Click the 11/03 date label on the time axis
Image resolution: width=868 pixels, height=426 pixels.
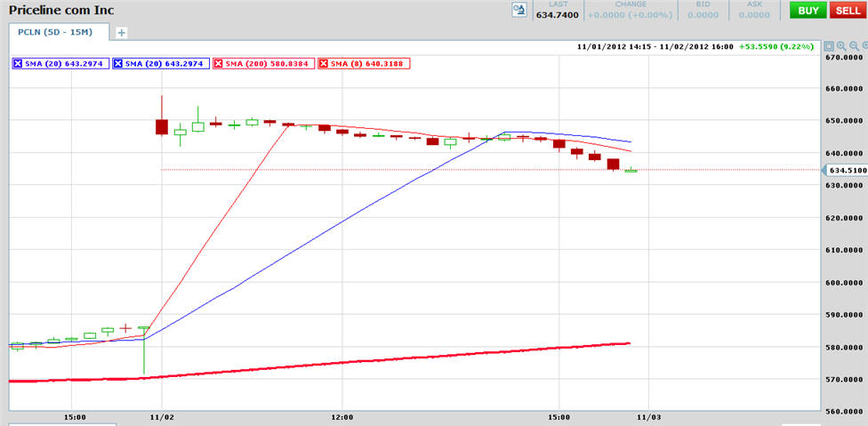click(x=649, y=417)
